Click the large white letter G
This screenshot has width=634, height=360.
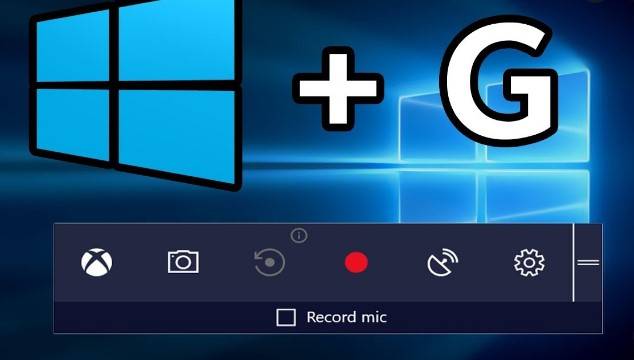point(500,81)
